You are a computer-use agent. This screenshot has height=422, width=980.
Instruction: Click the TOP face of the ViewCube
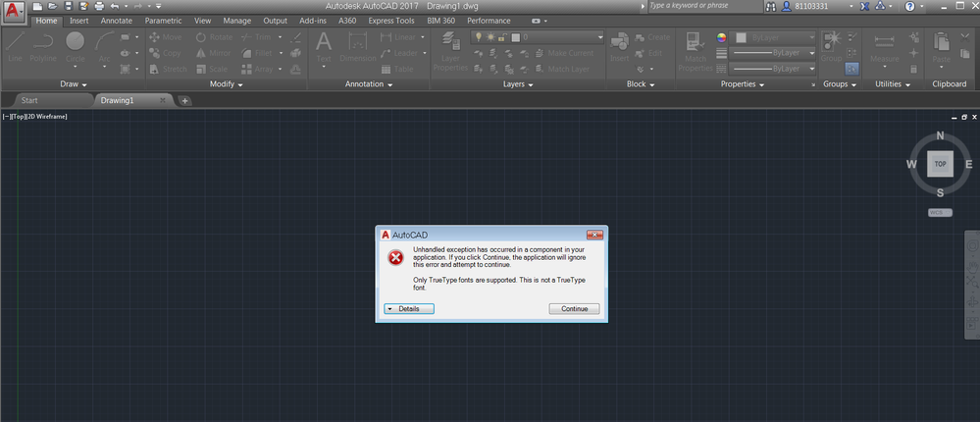940,164
